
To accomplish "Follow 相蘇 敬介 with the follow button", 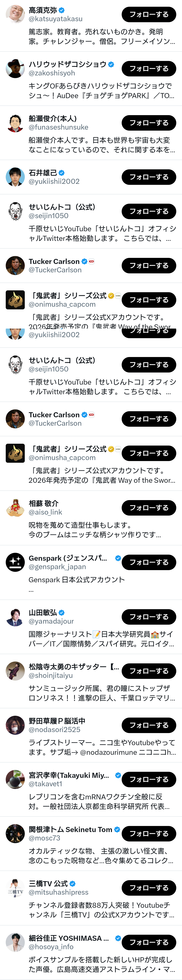I will (149, 508).
